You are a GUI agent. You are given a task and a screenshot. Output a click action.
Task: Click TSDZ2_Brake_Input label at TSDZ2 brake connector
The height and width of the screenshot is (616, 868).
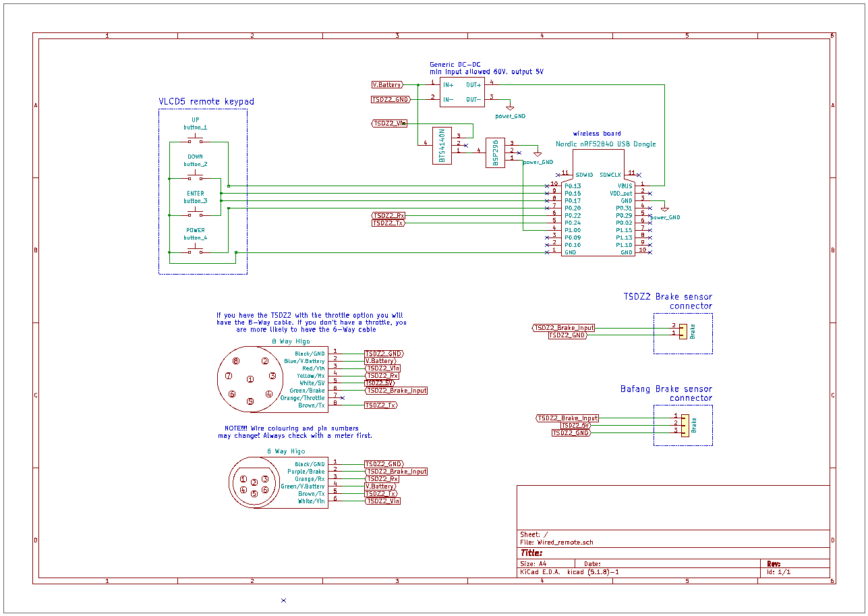point(564,327)
